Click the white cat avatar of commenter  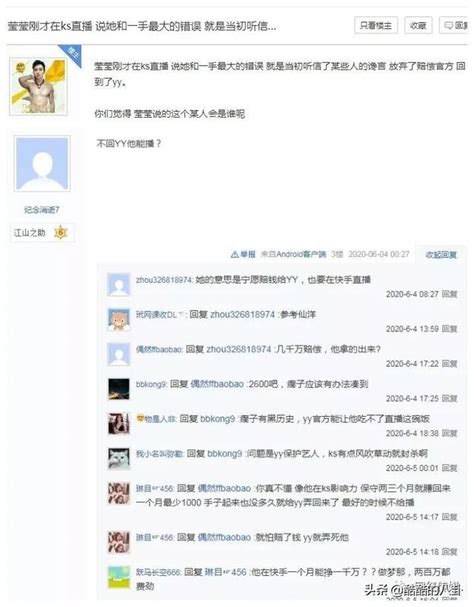[119, 459]
